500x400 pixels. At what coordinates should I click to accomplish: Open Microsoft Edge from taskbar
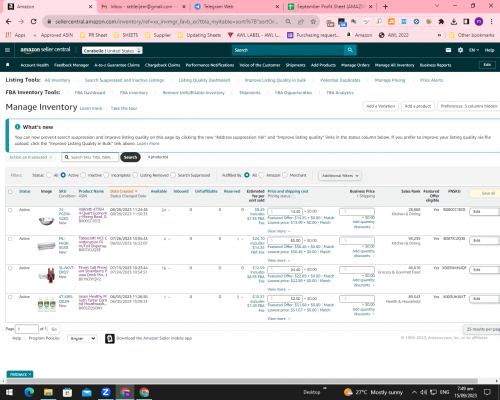click(29, 392)
